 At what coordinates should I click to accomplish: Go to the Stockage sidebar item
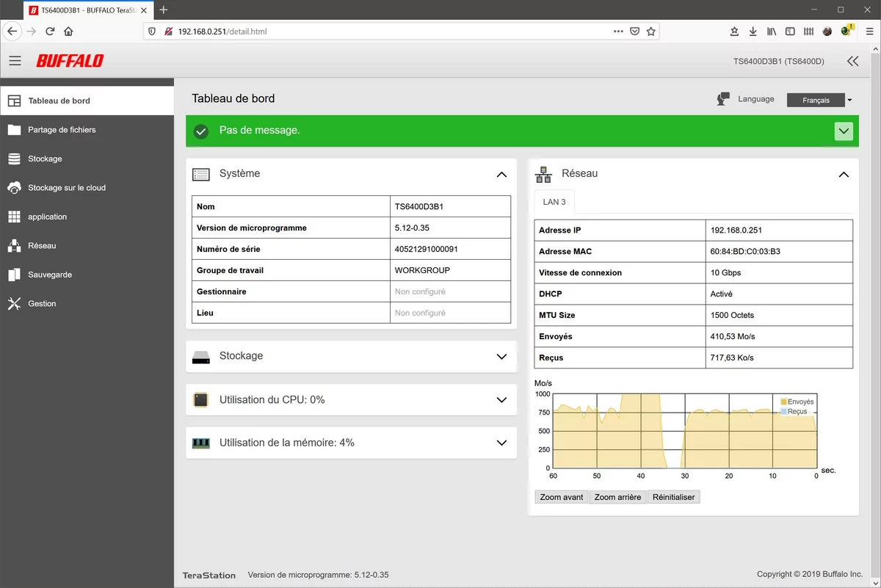coord(87,159)
